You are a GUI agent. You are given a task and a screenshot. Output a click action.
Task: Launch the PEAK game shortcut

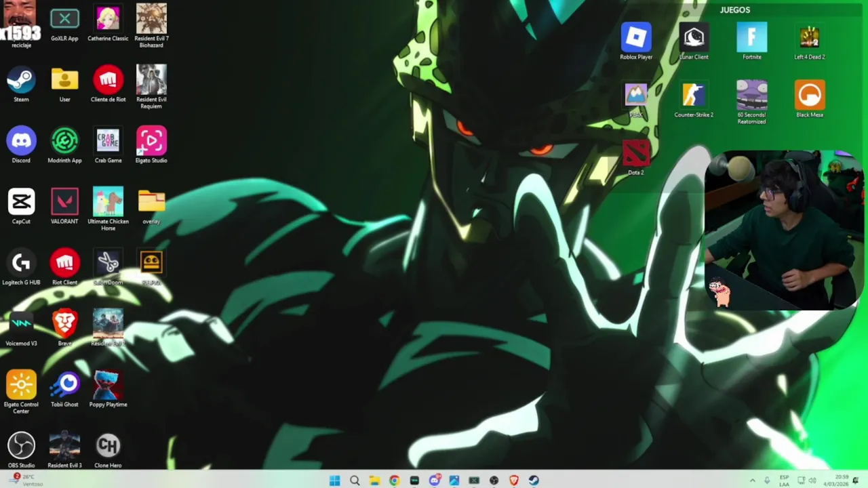pyautogui.click(x=636, y=100)
